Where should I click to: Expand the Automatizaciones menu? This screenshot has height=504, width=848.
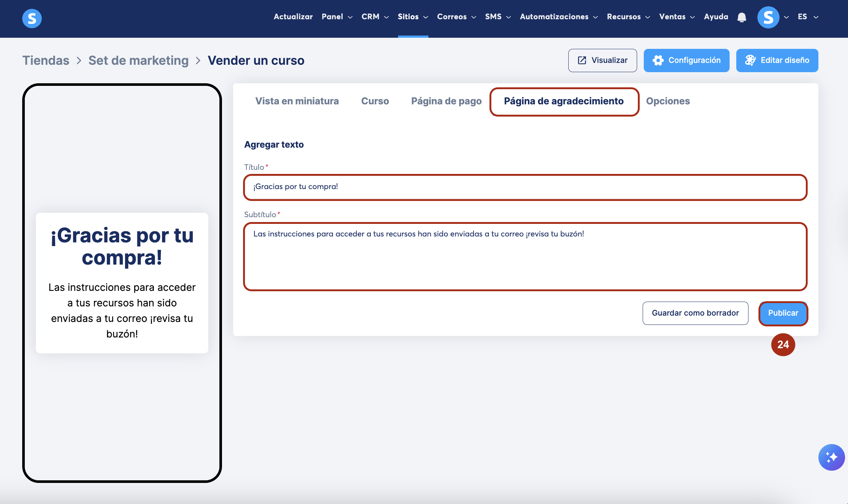559,17
